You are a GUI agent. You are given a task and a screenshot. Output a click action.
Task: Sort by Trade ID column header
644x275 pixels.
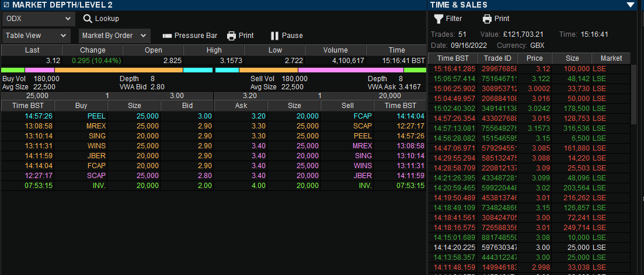point(497,58)
